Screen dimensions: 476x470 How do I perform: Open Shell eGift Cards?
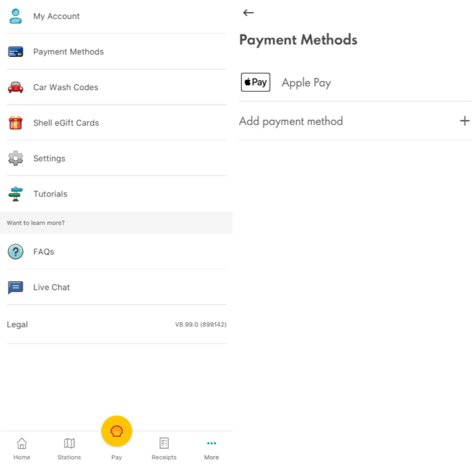(117, 122)
